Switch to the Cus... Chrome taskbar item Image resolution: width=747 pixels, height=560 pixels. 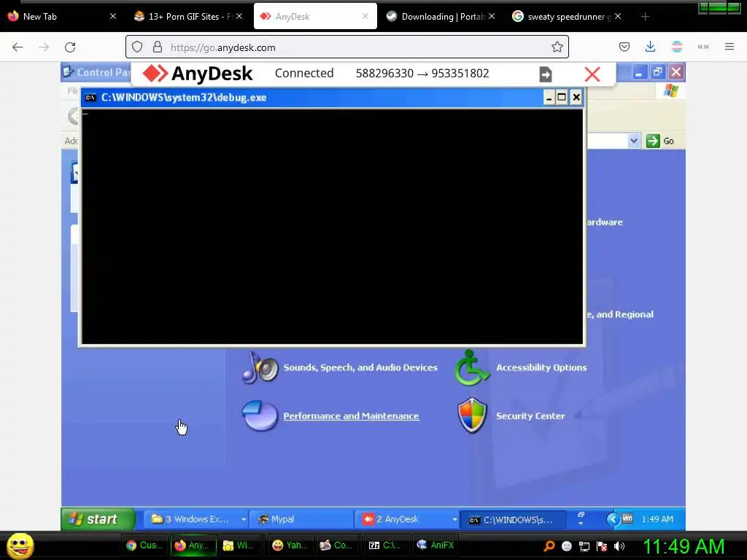point(144,545)
